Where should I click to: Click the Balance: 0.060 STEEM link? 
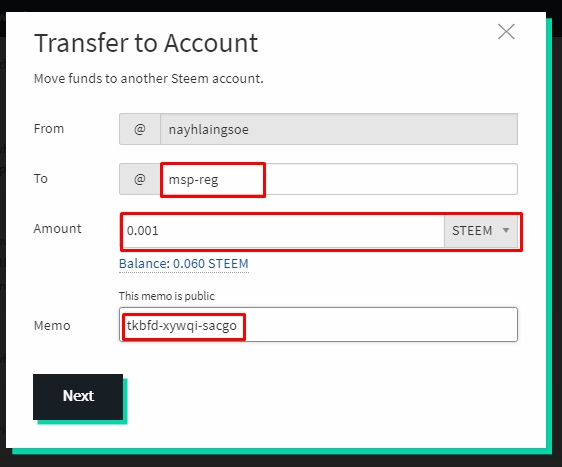[x=184, y=264]
